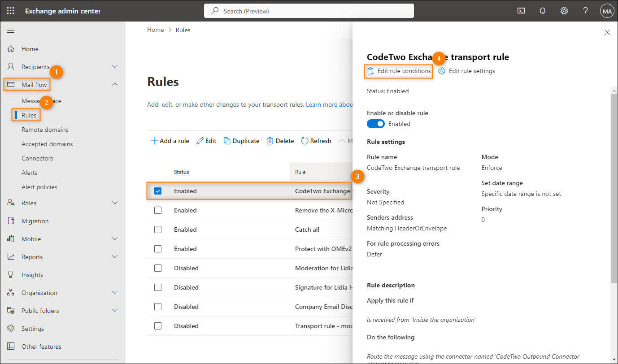
Task: Open Connectors in sidebar
Action: [x=37, y=158]
